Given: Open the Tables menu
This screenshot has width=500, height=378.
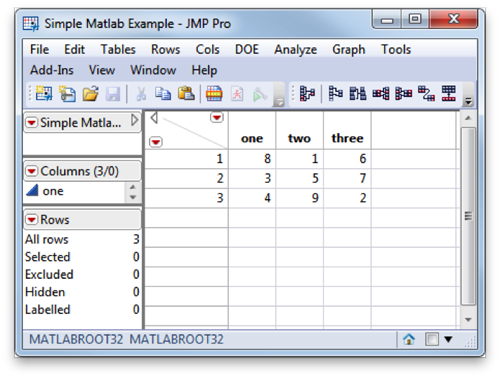Looking at the screenshot, I should [118, 49].
